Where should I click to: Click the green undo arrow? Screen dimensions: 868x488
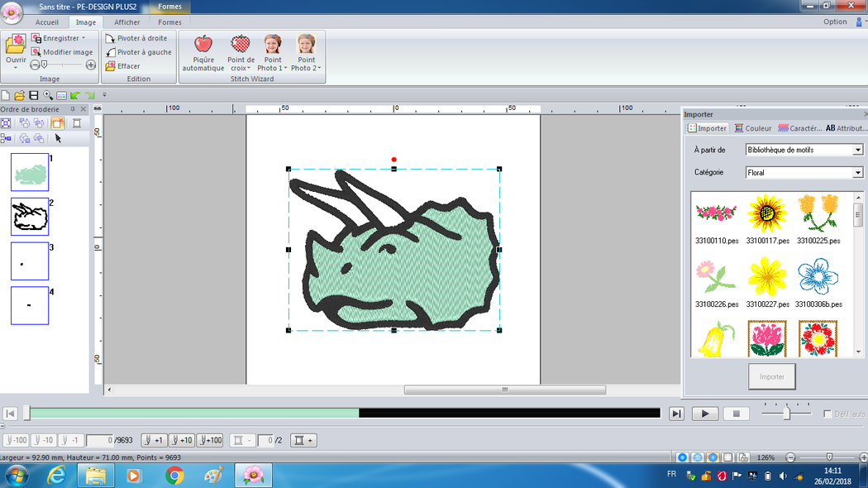(x=75, y=96)
